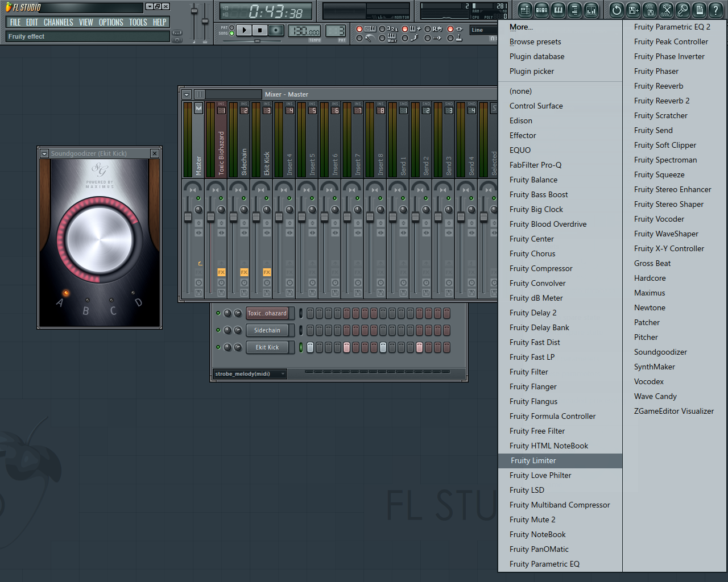Open the CHANNELS menu
This screenshot has height=582, width=728.
[x=59, y=22]
